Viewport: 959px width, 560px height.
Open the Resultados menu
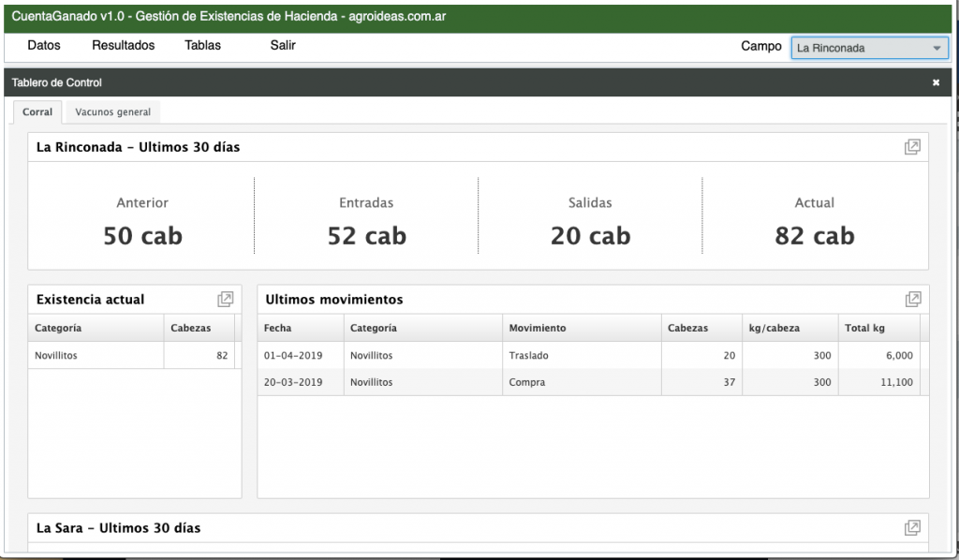click(124, 45)
